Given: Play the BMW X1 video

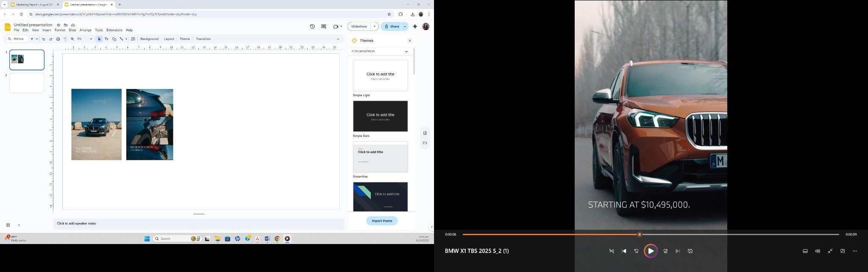Looking at the screenshot, I should click(x=651, y=251).
